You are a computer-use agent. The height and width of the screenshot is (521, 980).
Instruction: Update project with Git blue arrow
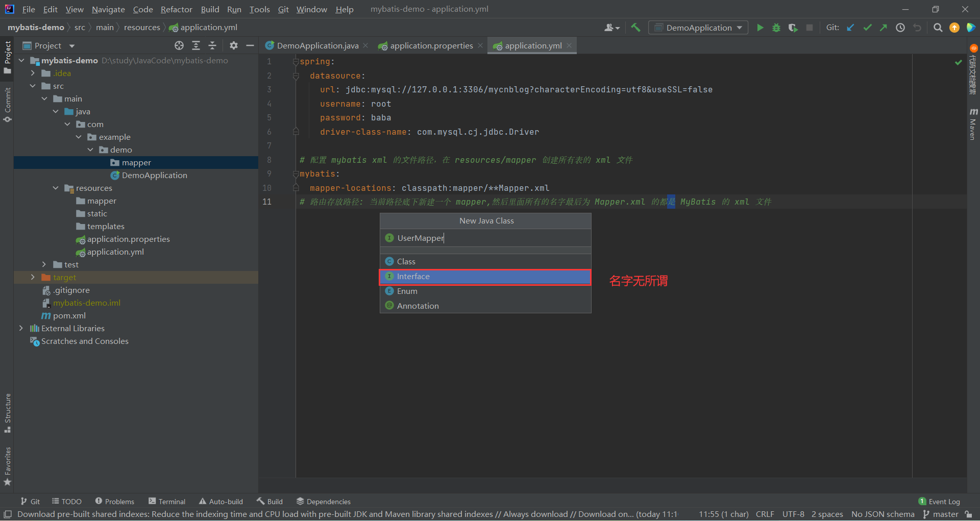tap(850, 28)
